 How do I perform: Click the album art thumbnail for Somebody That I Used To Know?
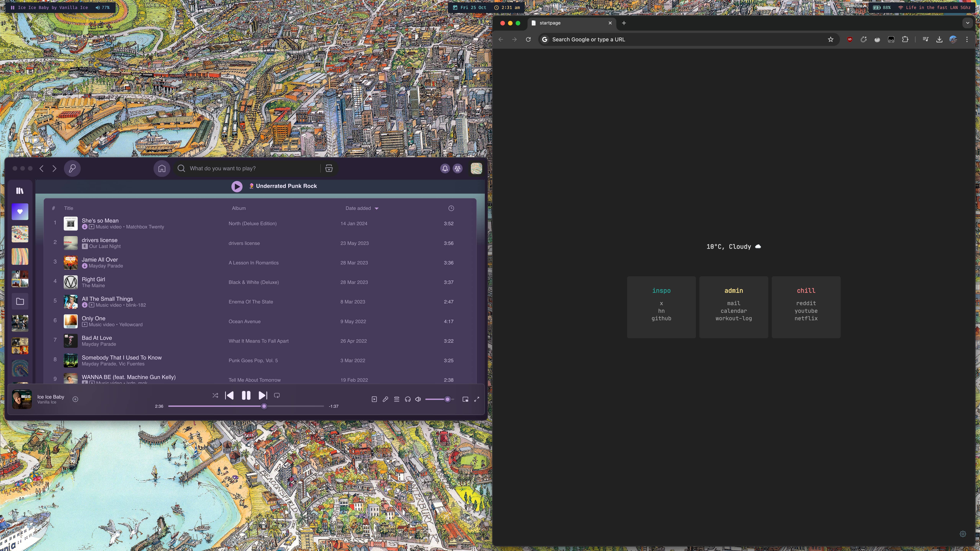[70, 360]
